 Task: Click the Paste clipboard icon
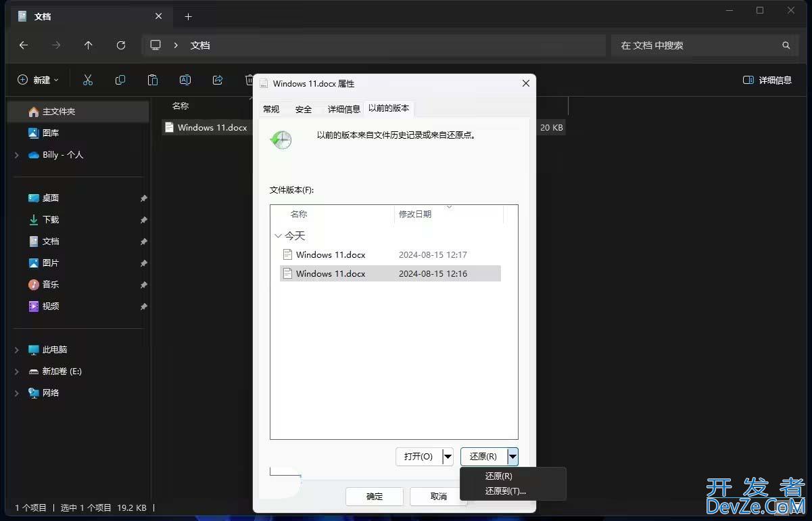[x=153, y=80]
